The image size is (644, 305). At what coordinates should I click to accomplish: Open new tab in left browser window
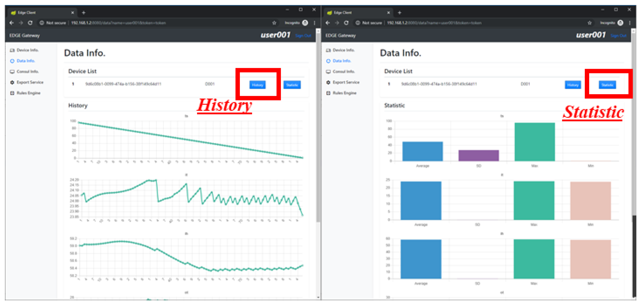click(84, 12)
